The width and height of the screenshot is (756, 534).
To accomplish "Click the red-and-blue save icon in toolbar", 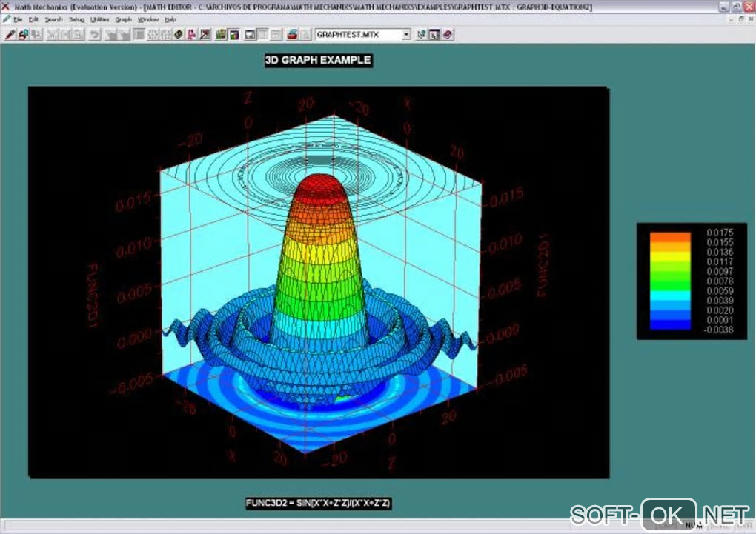I will point(23,35).
